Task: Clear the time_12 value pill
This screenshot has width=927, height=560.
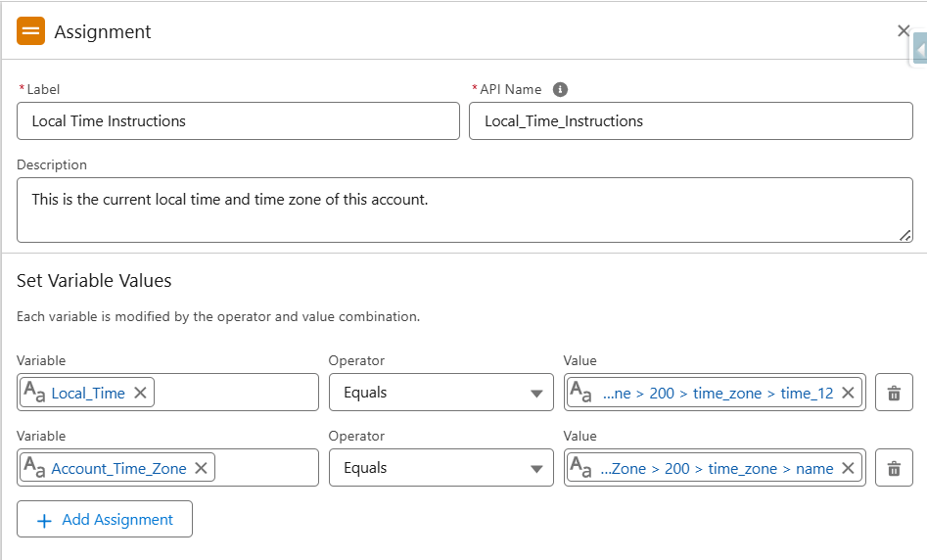Action: (848, 393)
